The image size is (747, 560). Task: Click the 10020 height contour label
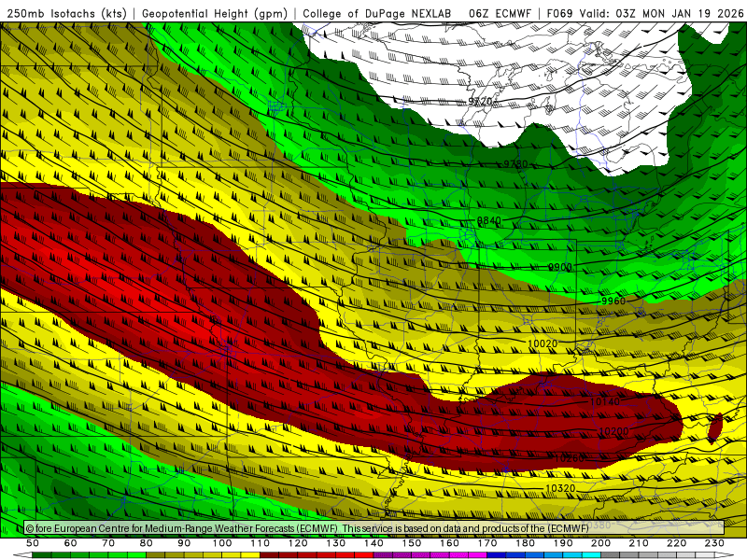tap(543, 343)
